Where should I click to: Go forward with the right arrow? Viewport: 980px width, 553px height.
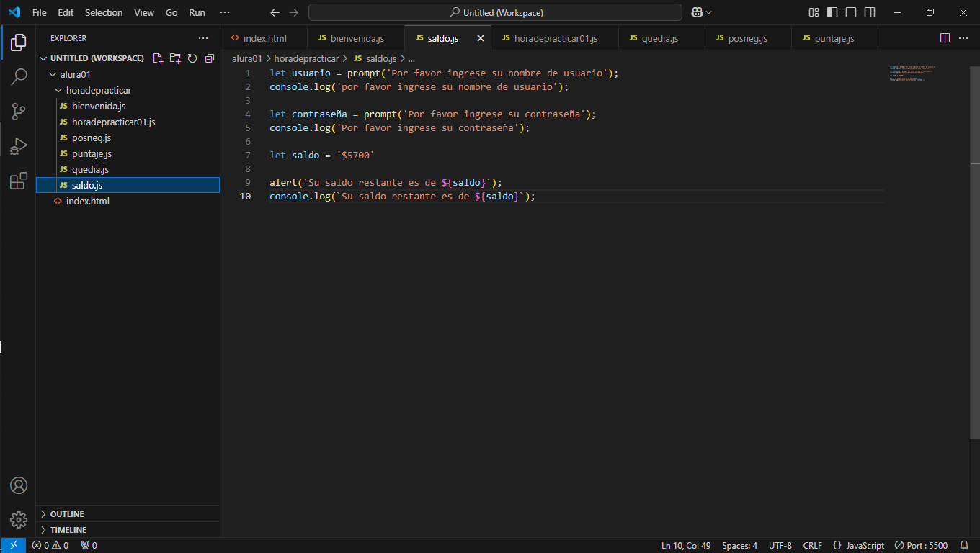[x=293, y=12]
